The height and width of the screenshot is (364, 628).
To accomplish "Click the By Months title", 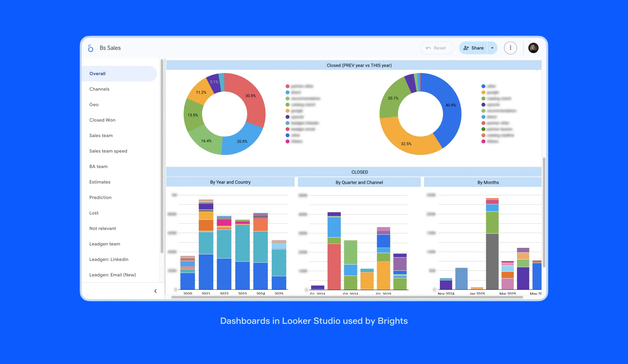I will tap(483, 182).
